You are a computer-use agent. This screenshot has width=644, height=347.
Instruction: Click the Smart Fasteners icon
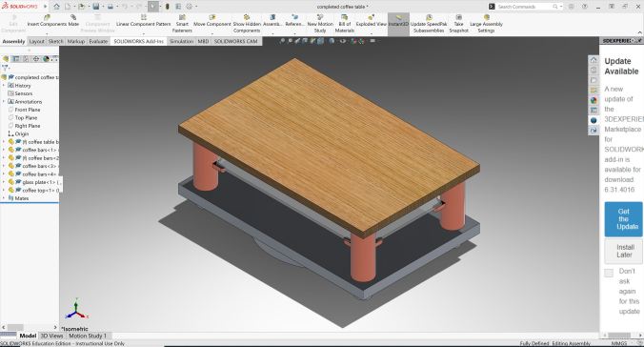[x=182, y=17]
